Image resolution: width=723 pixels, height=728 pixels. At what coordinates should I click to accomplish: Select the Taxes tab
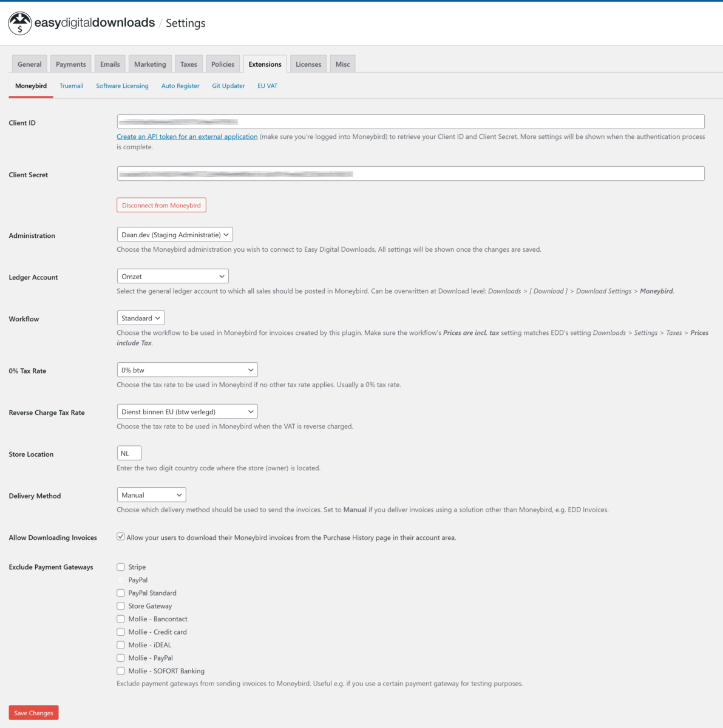pos(189,64)
